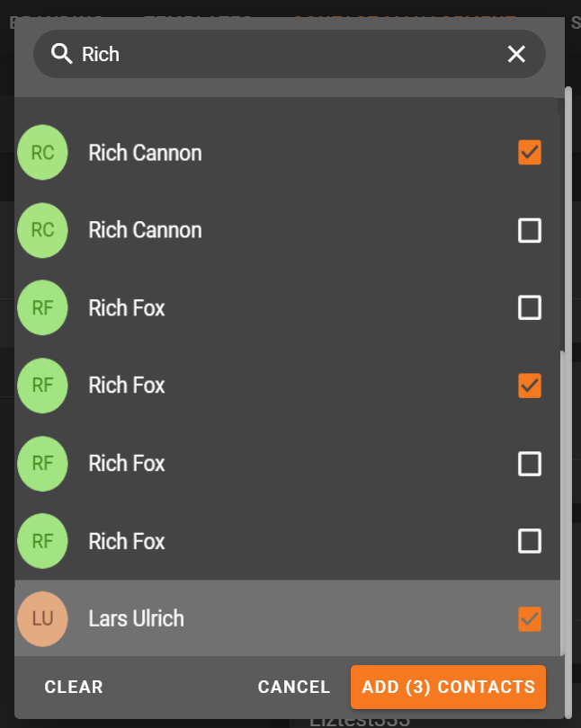Click the last Rich Fox RF avatar
The width and height of the screenshot is (581, 728).
[42, 541]
